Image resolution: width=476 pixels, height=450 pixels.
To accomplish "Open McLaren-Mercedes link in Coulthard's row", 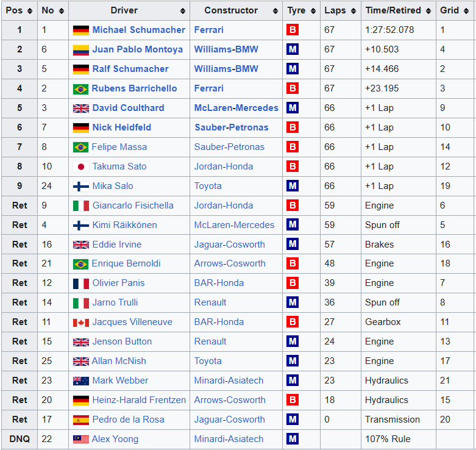I will tap(236, 108).
